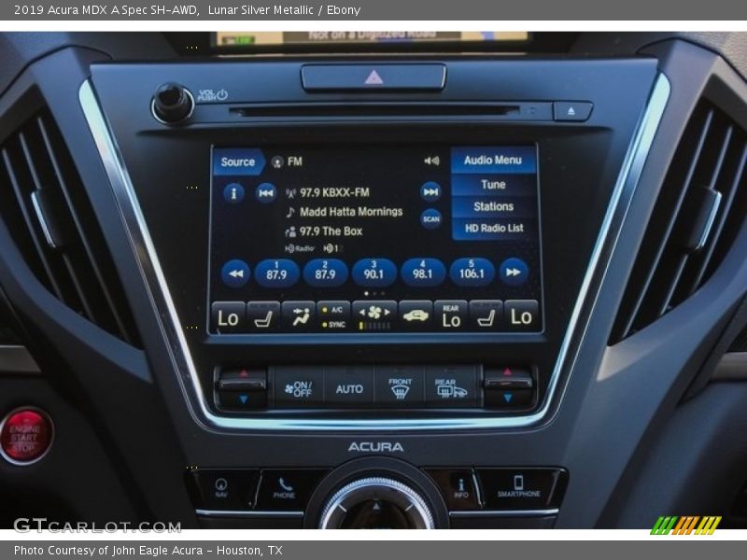Push the PHONE button
This screenshot has height=560, width=747.
point(285,488)
